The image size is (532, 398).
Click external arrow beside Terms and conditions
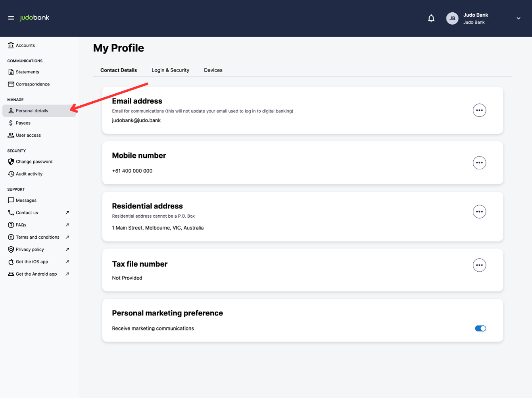pyautogui.click(x=67, y=237)
